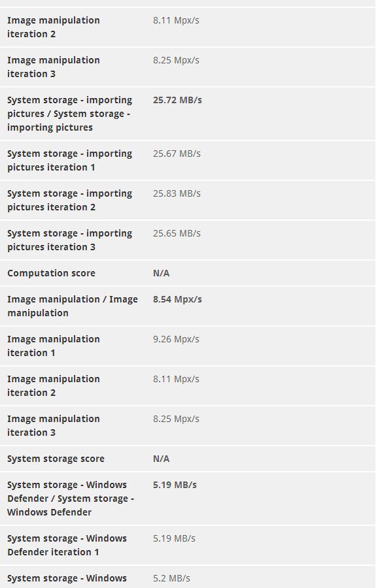The width and height of the screenshot is (376, 588).
Task: Select the Computation score row label
Action: click(51, 273)
